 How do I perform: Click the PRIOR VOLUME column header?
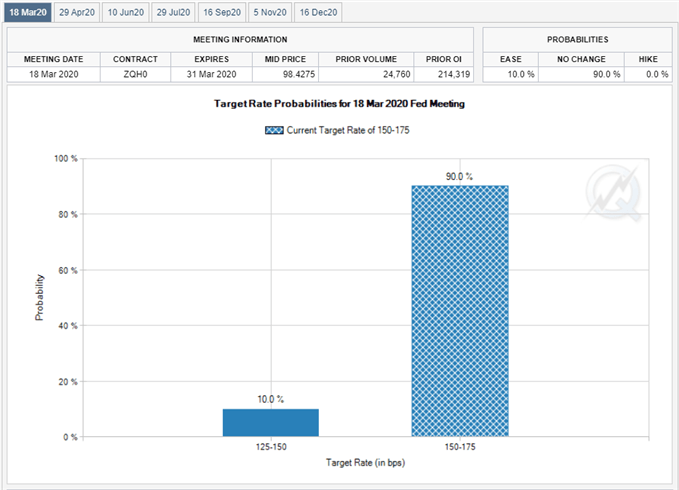point(366,59)
